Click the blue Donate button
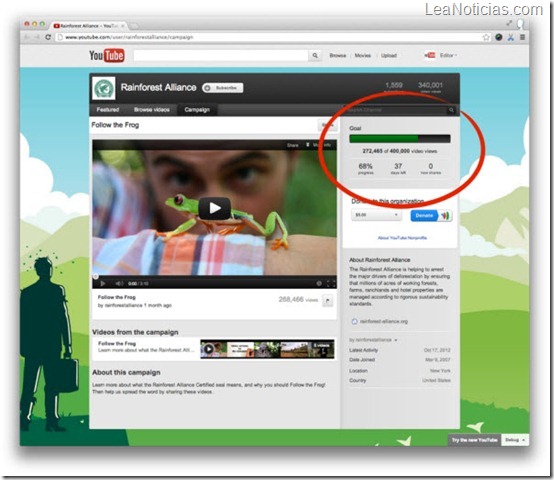This screenshot has height=480, width=554. click(424, 215)
